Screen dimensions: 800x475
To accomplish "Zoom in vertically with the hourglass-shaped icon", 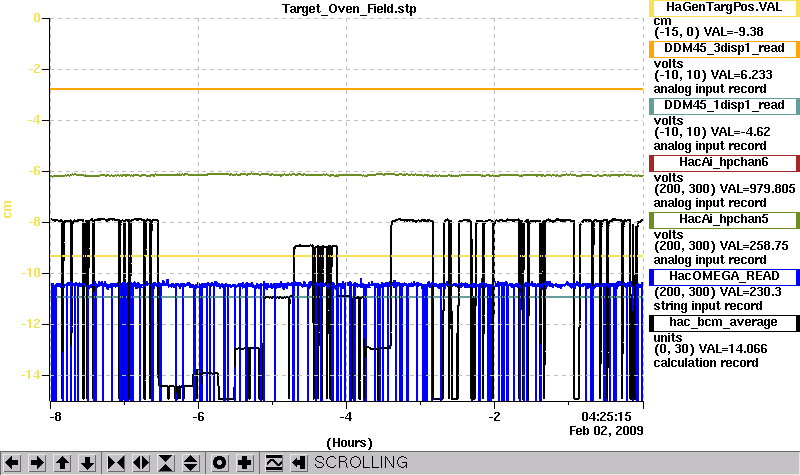I will tap(166, 463).
